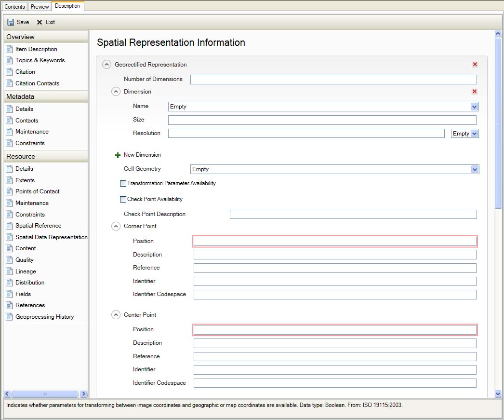Switch to the Contents tab
504x420 pixels.
tap(14, 6)
